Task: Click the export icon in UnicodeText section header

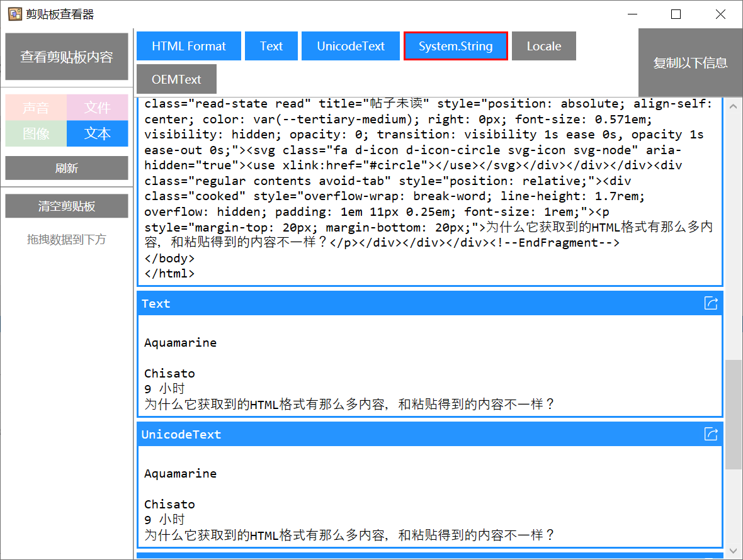Action: pos(711,434)
